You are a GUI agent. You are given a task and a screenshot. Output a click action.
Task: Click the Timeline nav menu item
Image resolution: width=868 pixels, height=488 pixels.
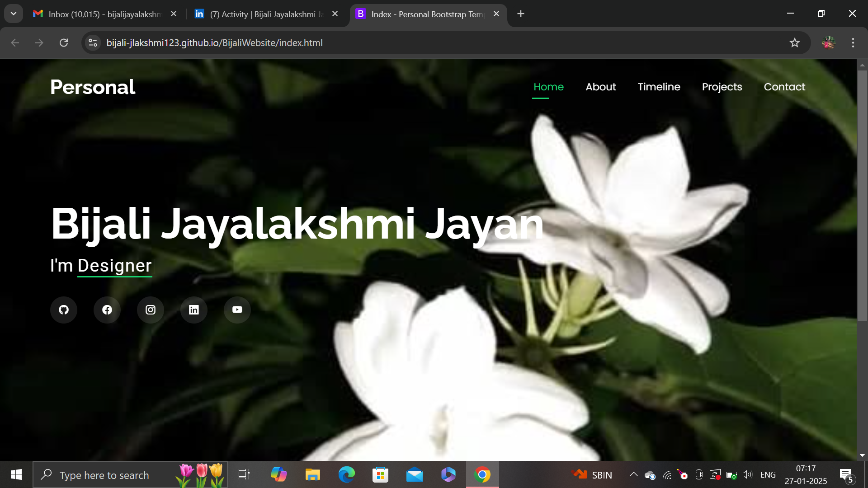tap(659, 87)
